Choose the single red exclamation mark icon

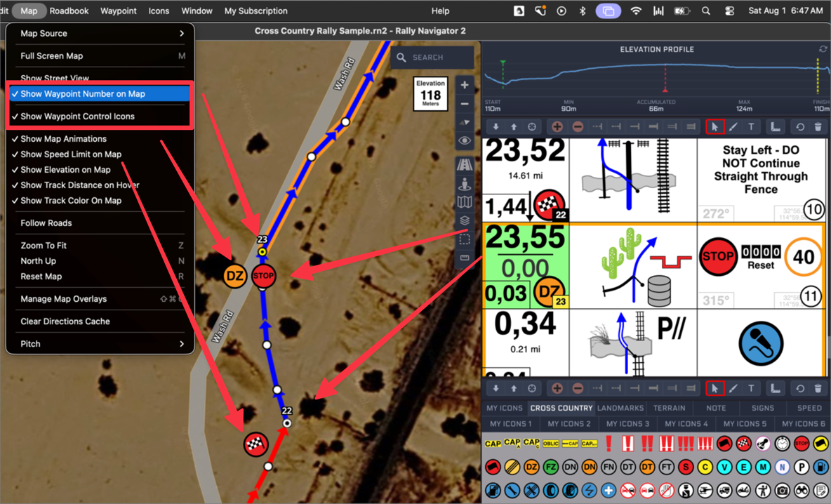tap(609, 443)
